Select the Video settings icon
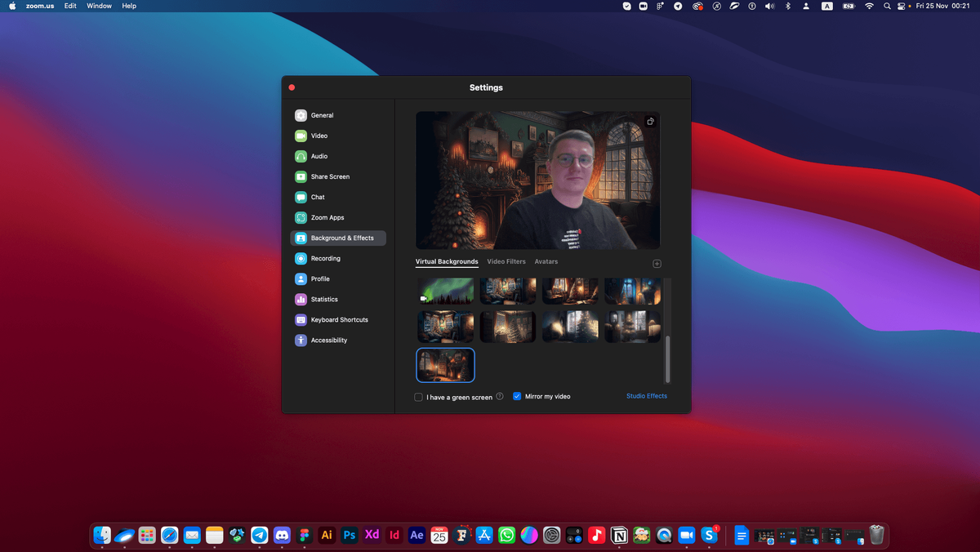The width and height of the screenshot is (980, 552). (x=301, y=136)
